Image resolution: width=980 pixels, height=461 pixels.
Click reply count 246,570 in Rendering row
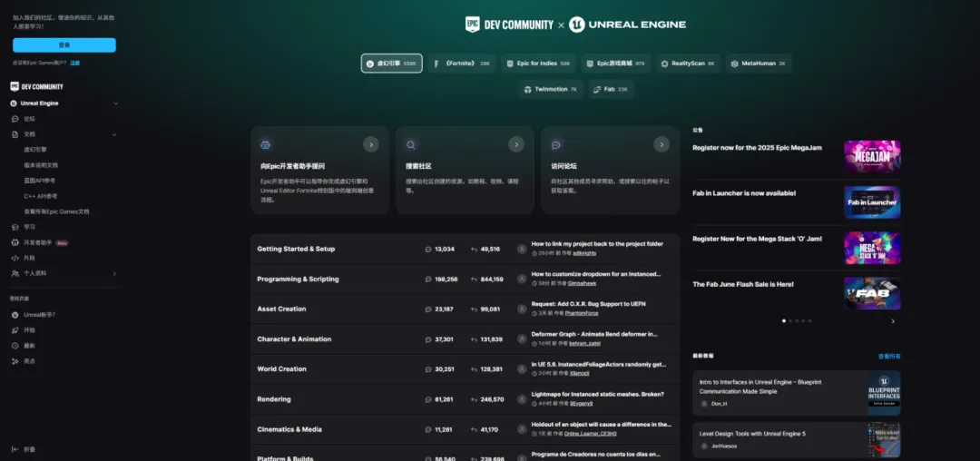coord(492,399)
